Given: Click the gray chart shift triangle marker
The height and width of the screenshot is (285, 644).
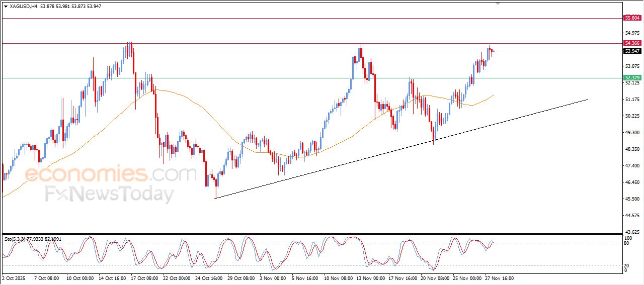Looking at the screenshot, I should point(498,4).
